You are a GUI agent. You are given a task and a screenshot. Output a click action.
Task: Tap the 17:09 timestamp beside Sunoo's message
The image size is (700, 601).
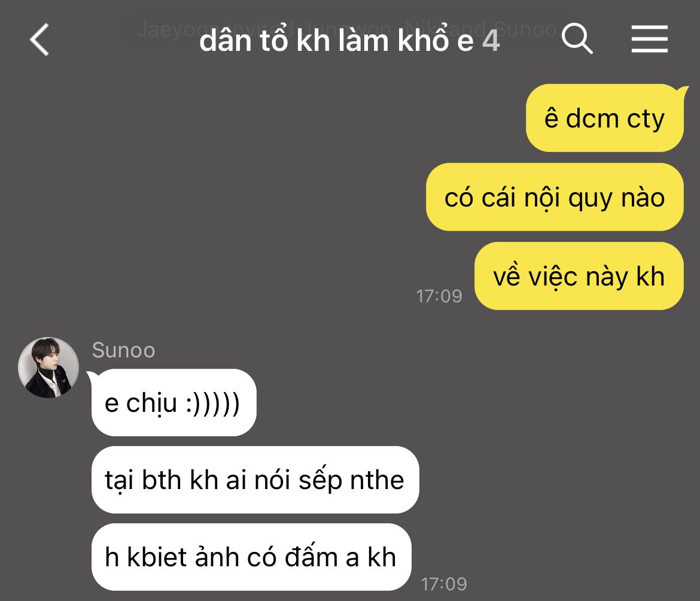tap(444, 584)
